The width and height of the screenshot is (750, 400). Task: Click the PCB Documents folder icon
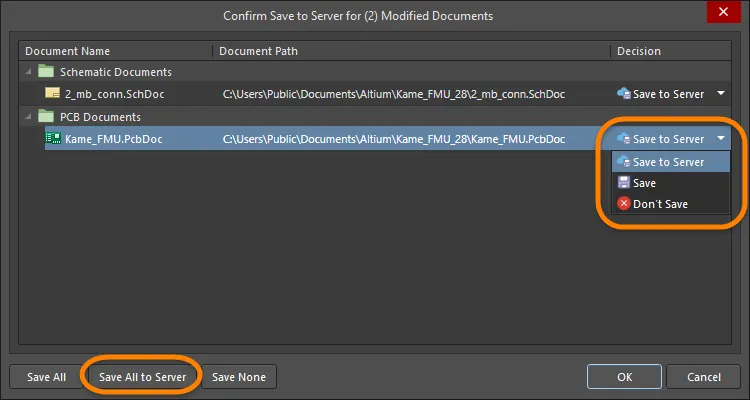[46, 116]
